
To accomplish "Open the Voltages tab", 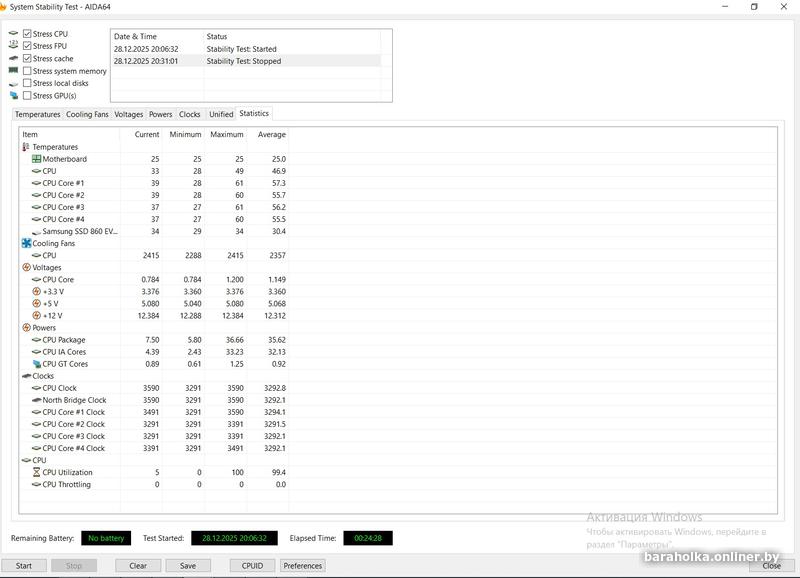I will tap(129, 114).
